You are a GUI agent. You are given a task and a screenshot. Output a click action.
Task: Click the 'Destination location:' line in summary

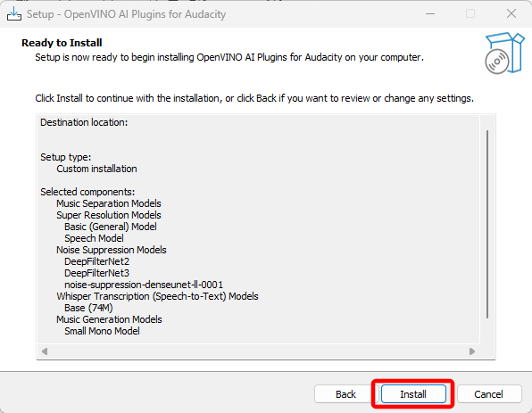coord(84,122)
